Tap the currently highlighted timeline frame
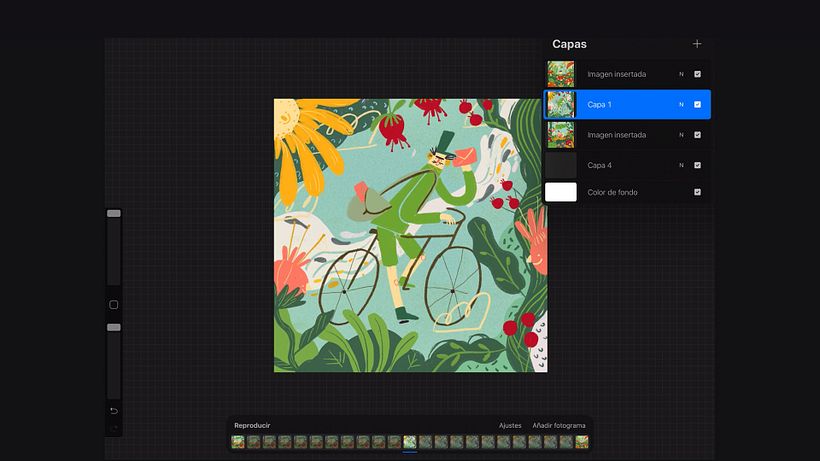 410,442
